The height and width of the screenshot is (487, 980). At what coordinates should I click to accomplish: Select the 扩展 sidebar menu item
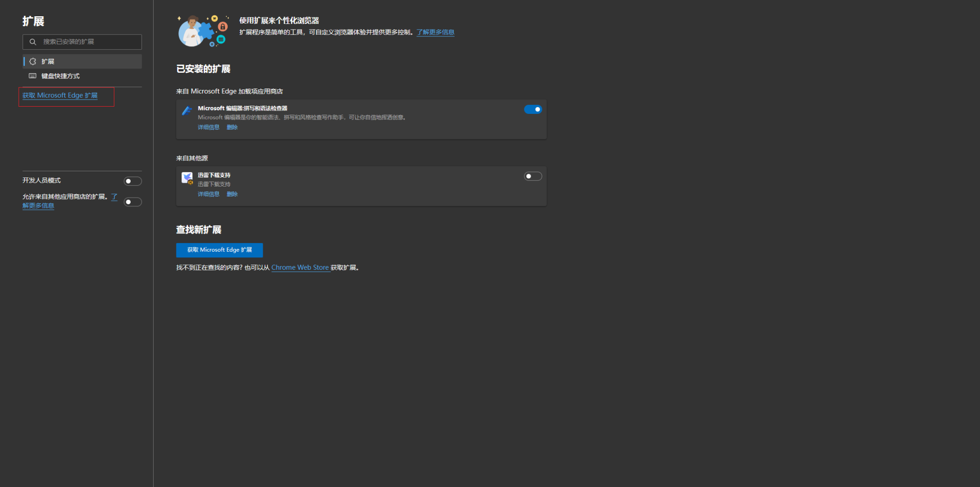[x=82, y=61]
